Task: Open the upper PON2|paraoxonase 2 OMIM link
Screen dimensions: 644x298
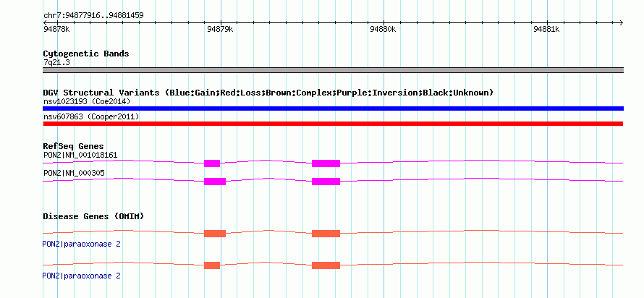Action: coord(81,244)
